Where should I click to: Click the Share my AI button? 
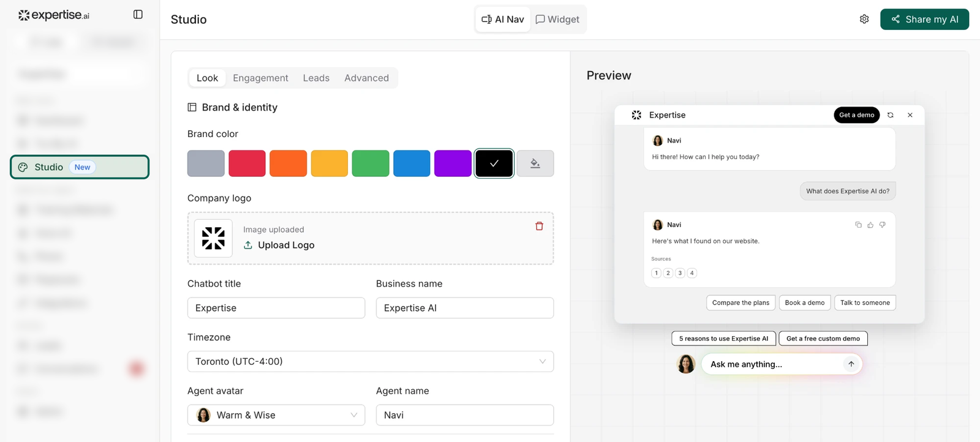pos(924,20)
